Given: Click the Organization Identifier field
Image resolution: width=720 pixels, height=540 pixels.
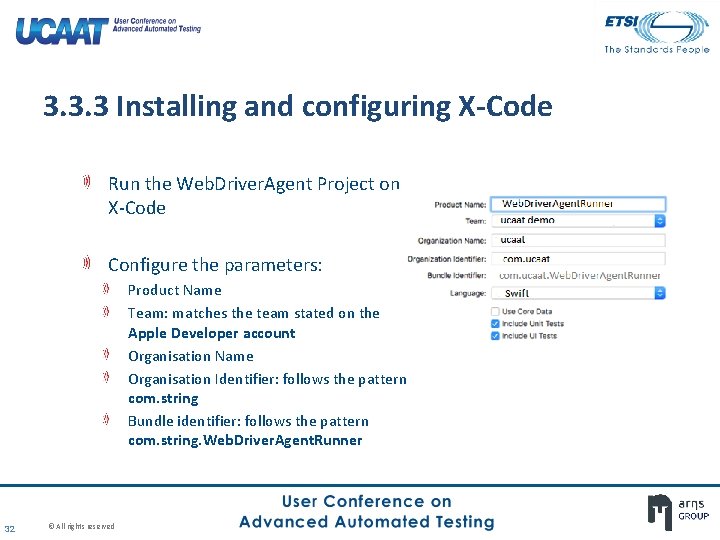Looking at the screenshot, I should 578,259.
